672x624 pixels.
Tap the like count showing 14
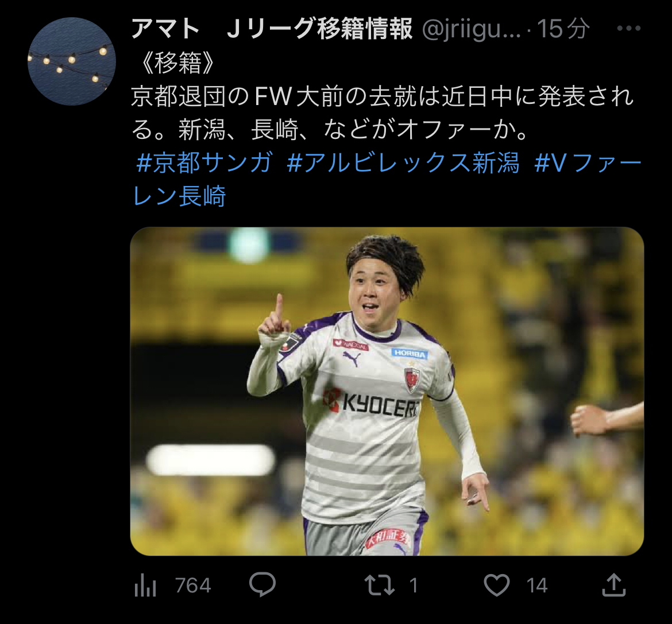[537, 586]
